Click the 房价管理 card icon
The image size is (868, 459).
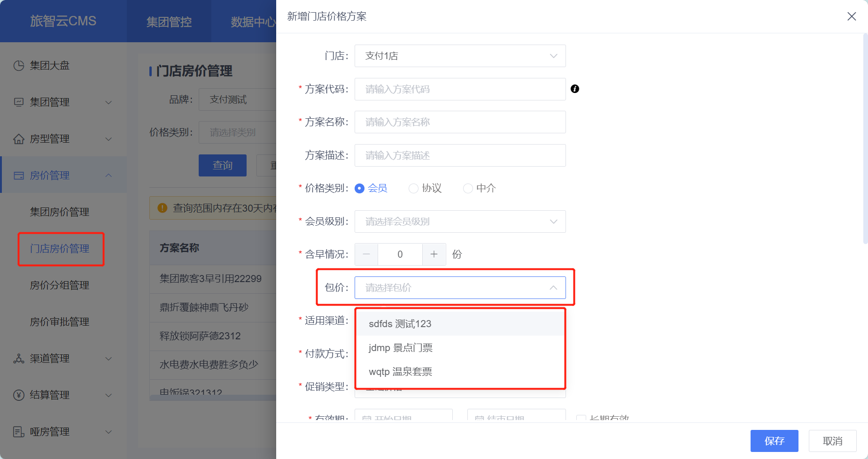coord(19,176)
